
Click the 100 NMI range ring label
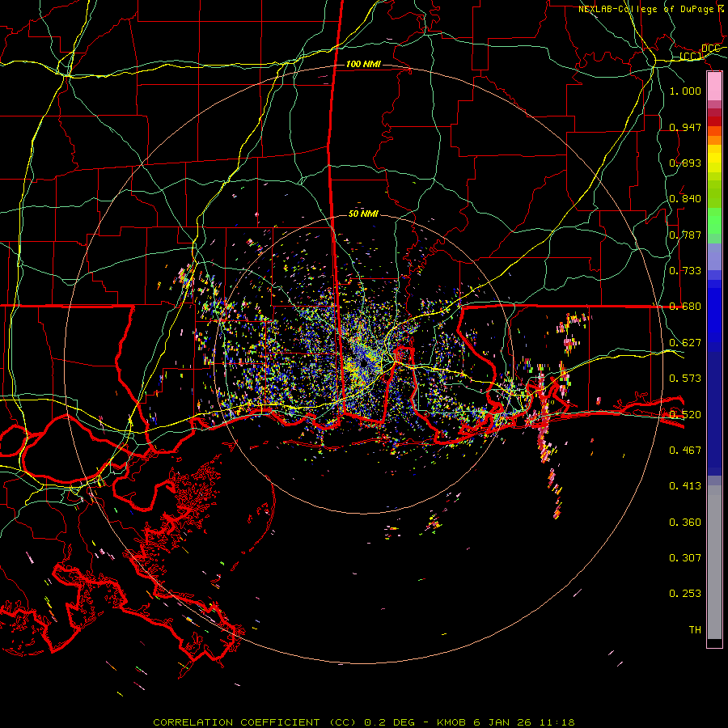tap(363, 64)
